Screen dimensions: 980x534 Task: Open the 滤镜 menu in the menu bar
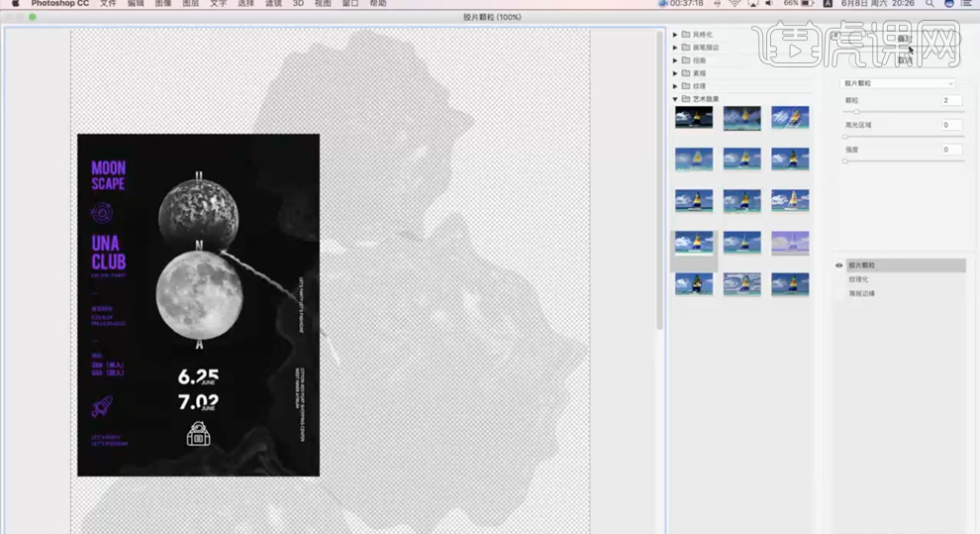[x=273, y=4]
